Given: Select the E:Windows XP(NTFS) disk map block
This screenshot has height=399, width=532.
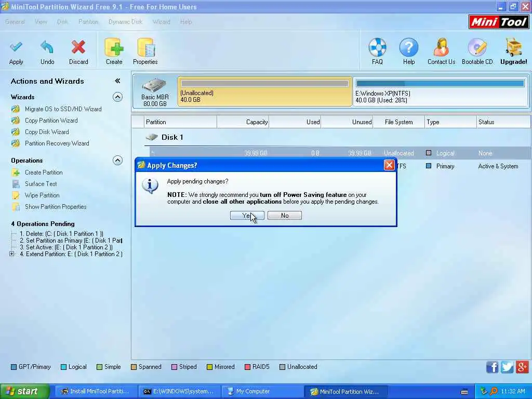Looking at the screenshot, I should (441, 91).
